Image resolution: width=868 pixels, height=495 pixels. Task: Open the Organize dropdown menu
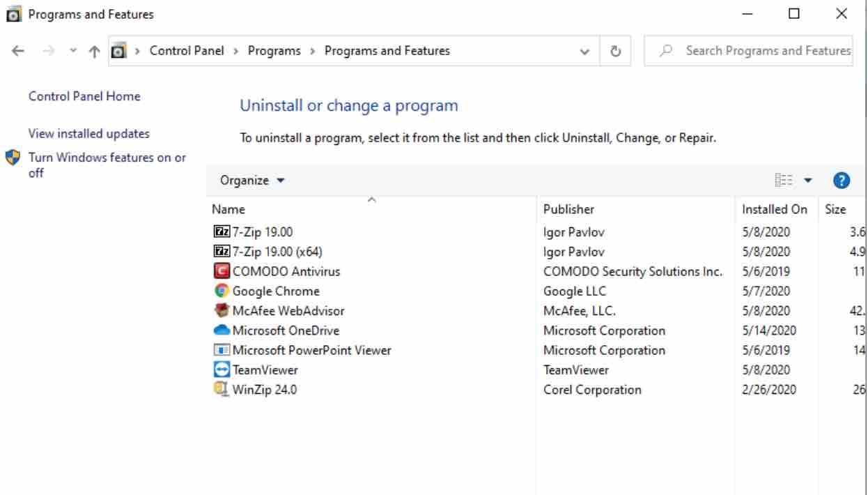[252, 180]
